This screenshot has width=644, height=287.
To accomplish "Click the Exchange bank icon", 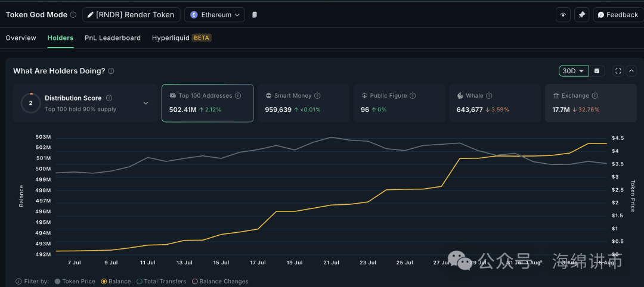I will pyautogui.click(x=556, y=95).
